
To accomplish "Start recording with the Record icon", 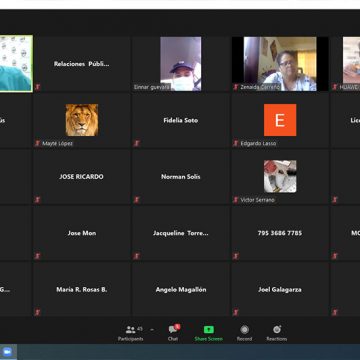I will pyautogui.click(x=244, y=330).
